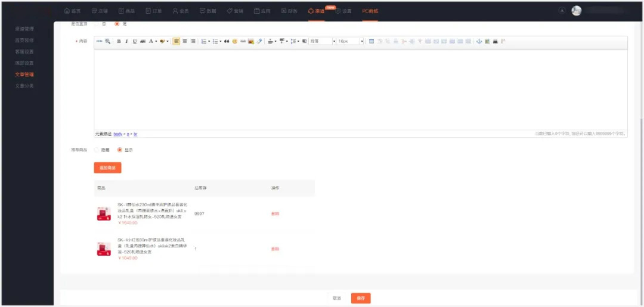This screenshot has width=644, height=307.
Task: Apply italic formatting in the editor
Action: click(x=126, y=41)
